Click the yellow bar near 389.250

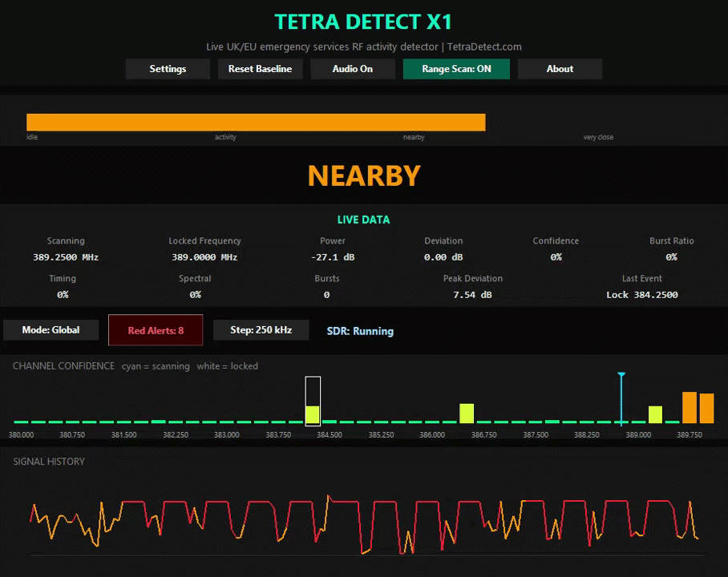pyautogui.click(x=655, y=414)
